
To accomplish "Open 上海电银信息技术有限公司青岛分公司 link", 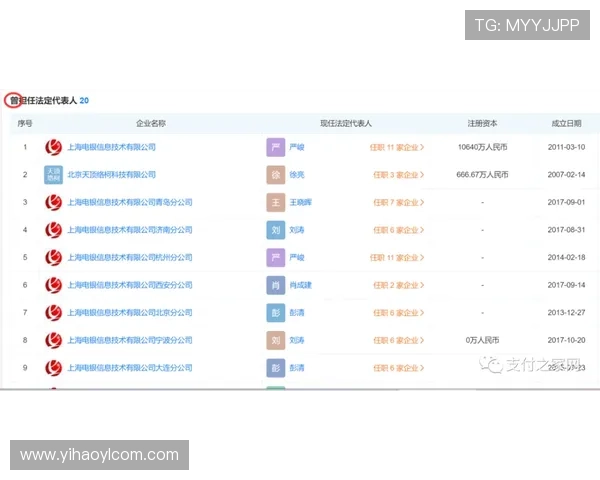I will tap(130, 202).
